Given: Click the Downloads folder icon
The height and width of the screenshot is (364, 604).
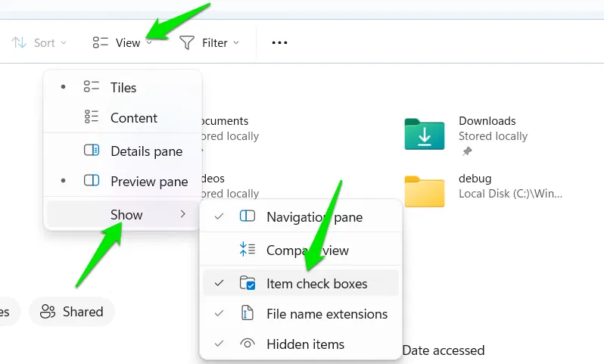Looking at the screenshot, I should click(424, 134).
